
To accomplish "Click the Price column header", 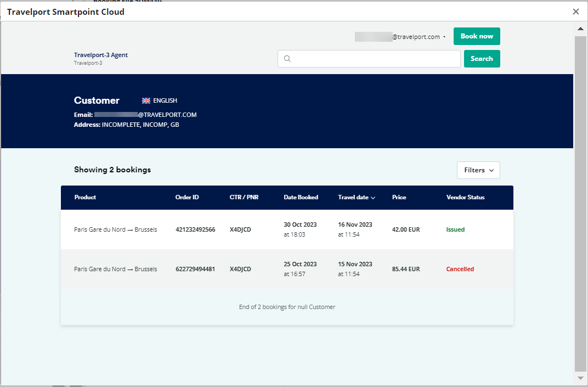I will pyautogui.click(x=399, y=197).
